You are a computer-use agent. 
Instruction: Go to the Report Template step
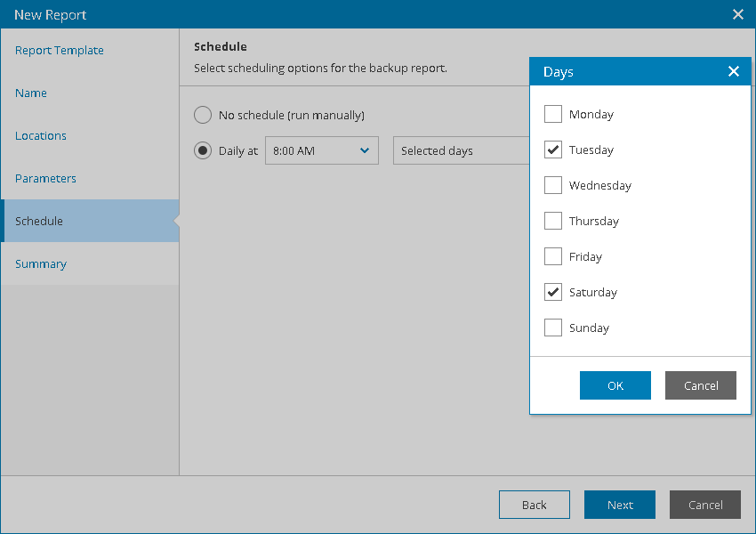(60, 51)
